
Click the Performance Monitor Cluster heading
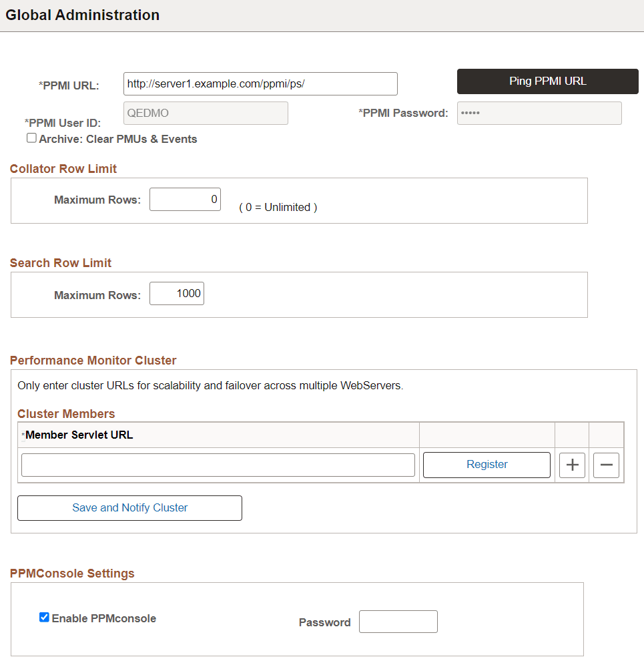tap(93, 360)
